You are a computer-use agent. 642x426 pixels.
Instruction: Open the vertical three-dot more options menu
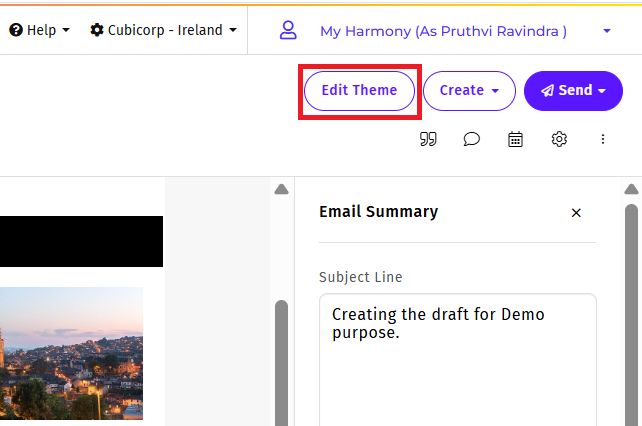603,140
